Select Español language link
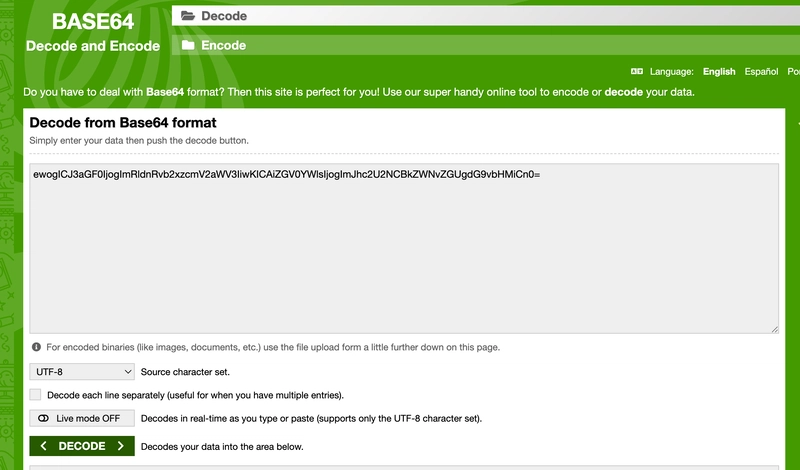This screenshot has width=800, height=470. pos(761,71)
